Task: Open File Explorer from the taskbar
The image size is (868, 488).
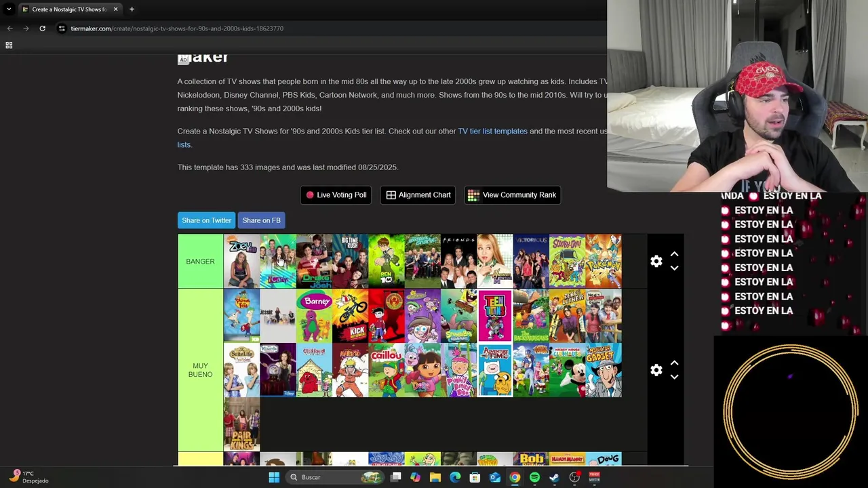Action: tap(435, 477)
